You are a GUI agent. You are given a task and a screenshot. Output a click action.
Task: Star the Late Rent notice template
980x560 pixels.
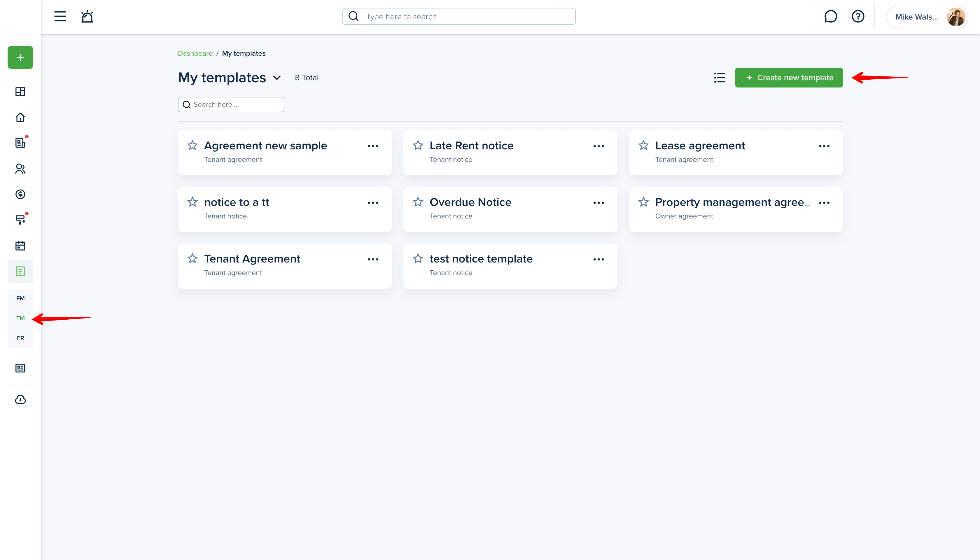pos(418,145)
